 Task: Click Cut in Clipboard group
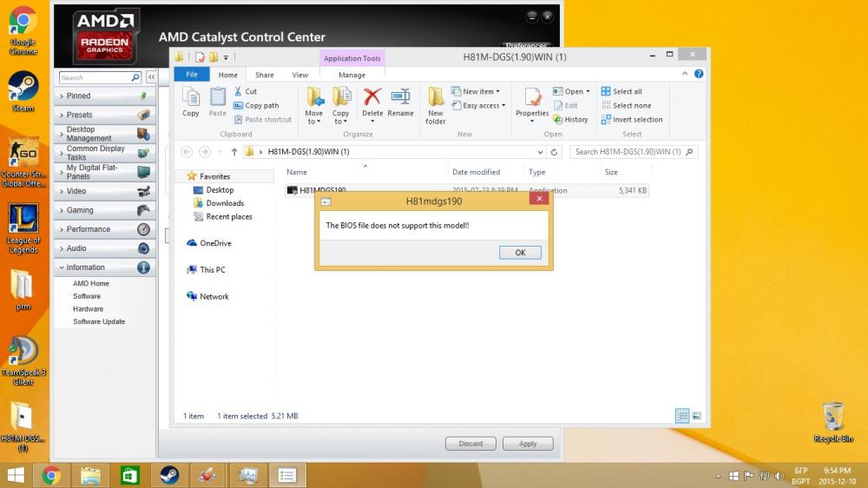(x=246, y=91)
